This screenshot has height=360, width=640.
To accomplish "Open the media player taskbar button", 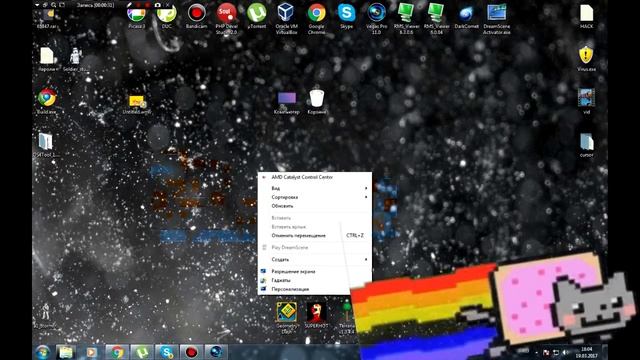I will (91, 352).
